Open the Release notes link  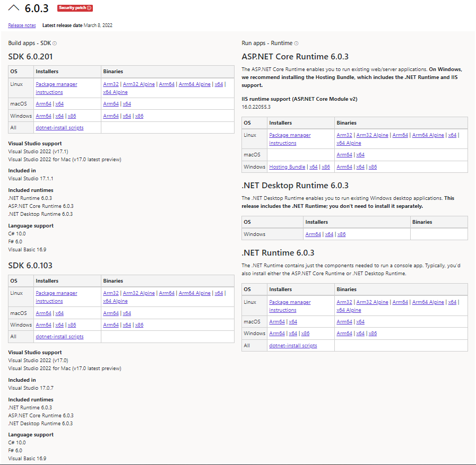(22, 25)
